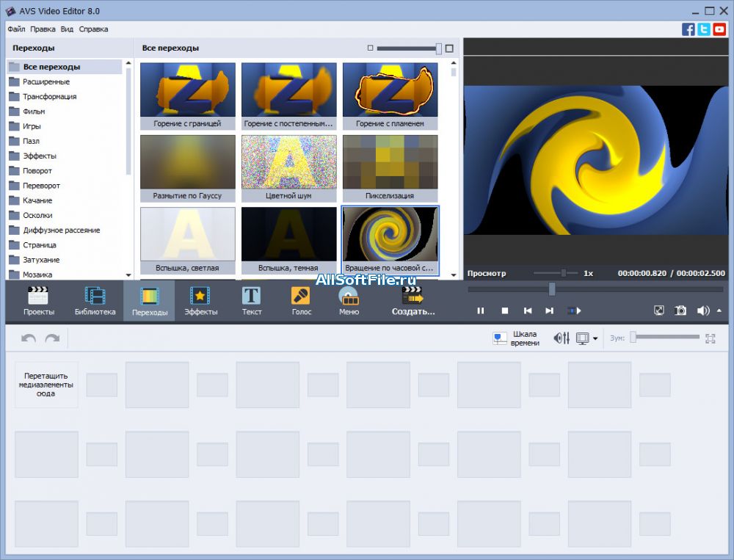
Task: Open the Справка menu
Action: click(x=93, y=29)
